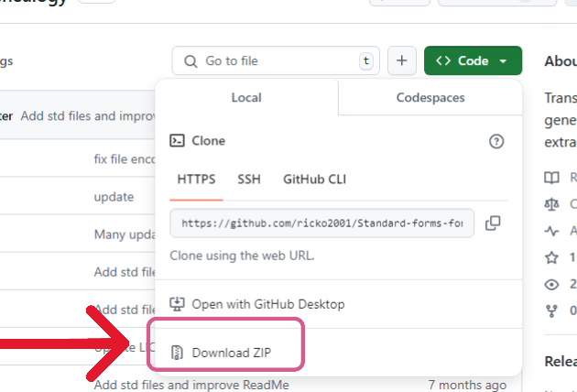Click the copy URL to clipboard icon
Screen dimensions: 577x392
pos(493,223)
